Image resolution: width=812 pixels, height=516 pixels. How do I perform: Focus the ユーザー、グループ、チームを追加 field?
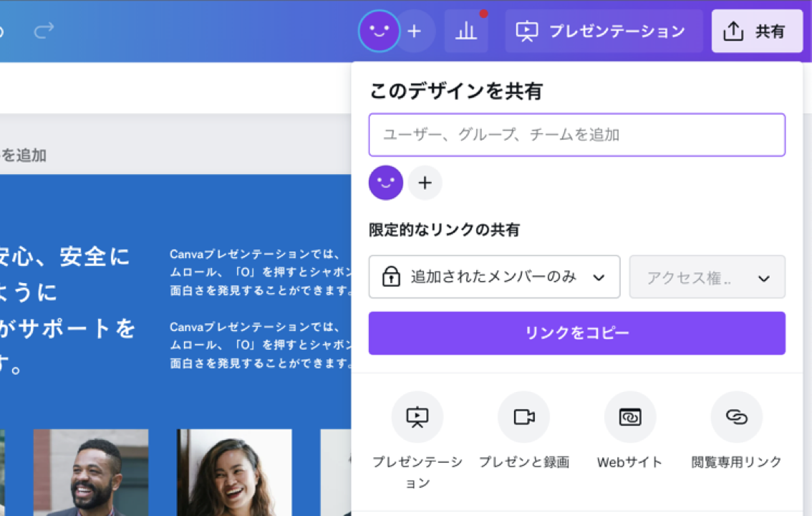pos(577,135)
